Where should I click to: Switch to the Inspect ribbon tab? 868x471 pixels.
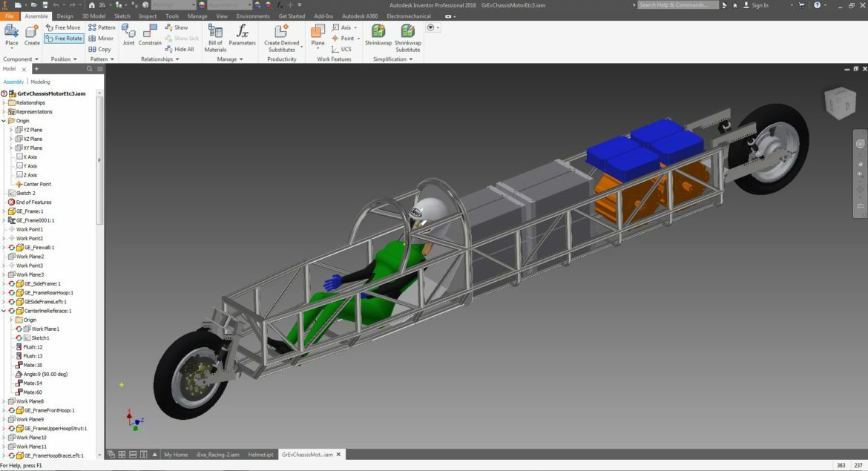(148, 16)
